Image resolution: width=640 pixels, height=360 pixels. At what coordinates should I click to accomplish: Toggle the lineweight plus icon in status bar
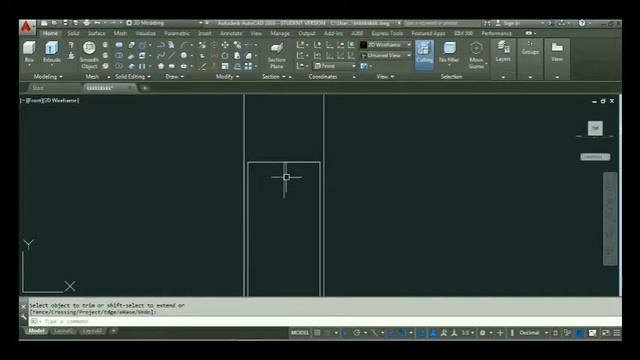pos(500,333)
